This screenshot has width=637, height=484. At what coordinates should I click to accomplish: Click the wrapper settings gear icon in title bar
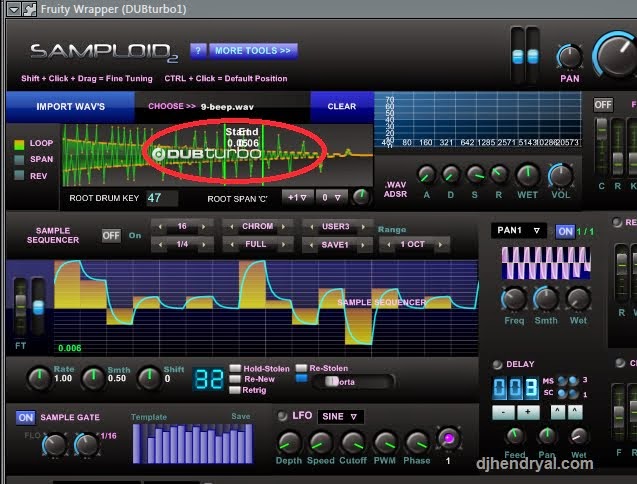(30, 9)
